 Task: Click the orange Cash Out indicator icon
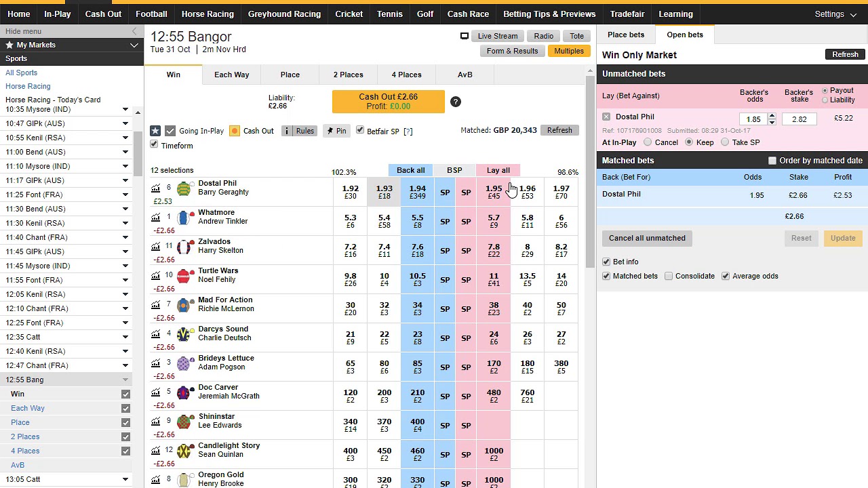(235, 131)
